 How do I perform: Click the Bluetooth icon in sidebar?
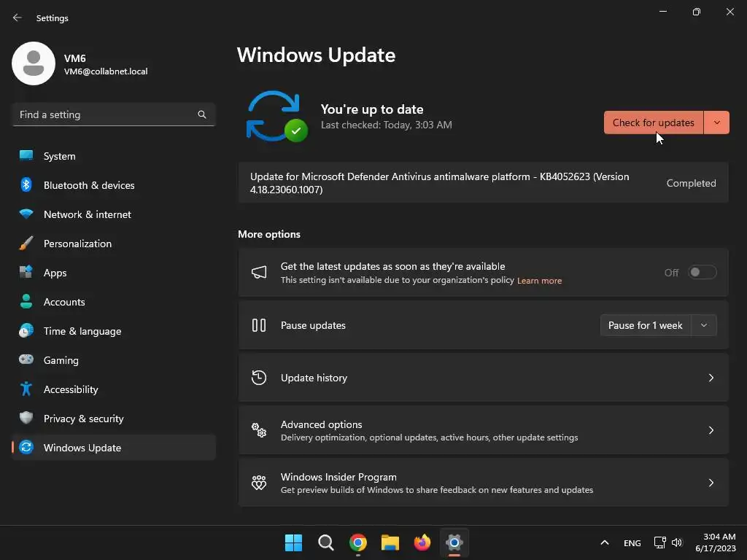point(26,184)
